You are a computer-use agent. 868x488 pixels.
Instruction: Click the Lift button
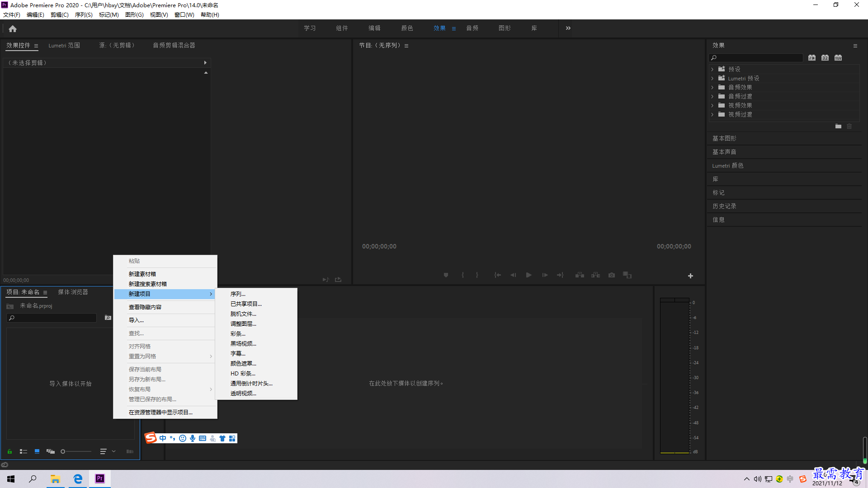[580, 275]
